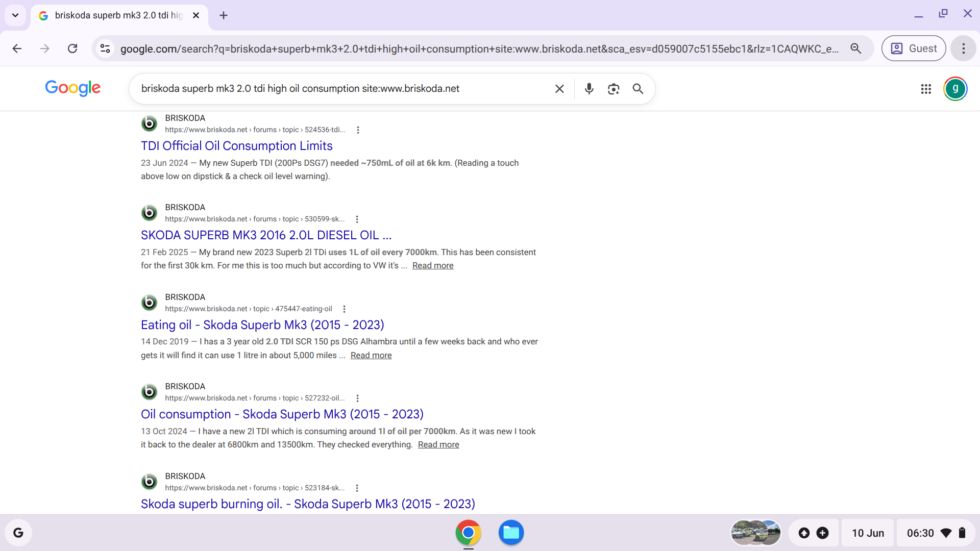Viewport: 980px width, 551px height.
Task: Read more on the 13 Oct 2024 snippet
Action: pos(438,445)
